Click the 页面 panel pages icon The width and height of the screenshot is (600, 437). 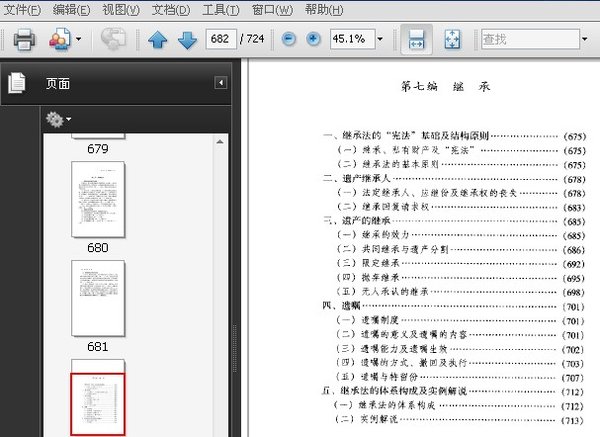pyautogui.click(x=17, y=83)
